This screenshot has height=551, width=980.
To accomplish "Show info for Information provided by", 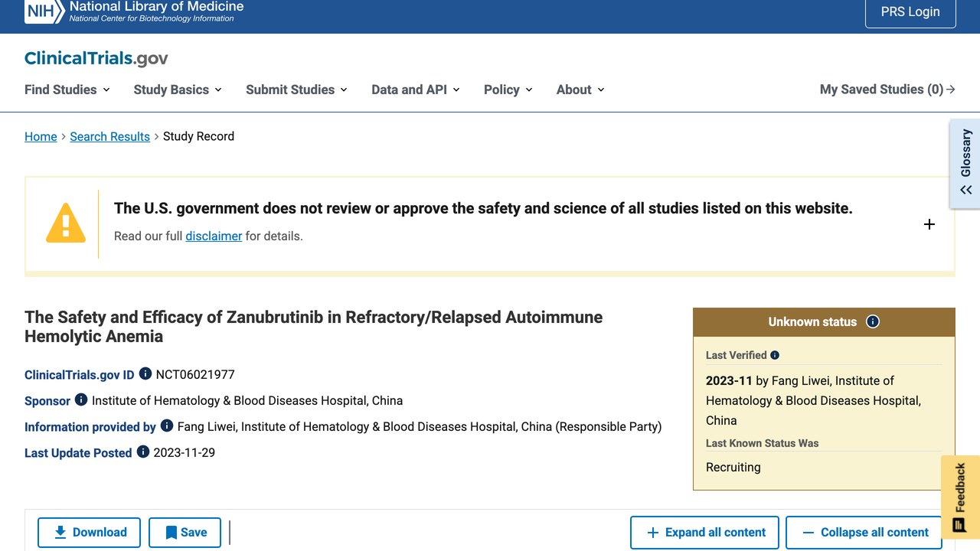I will (166, 426).
